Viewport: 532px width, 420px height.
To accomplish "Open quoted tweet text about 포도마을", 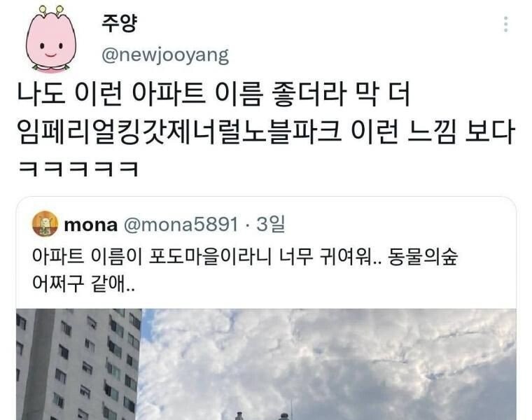I will point(245,270).
